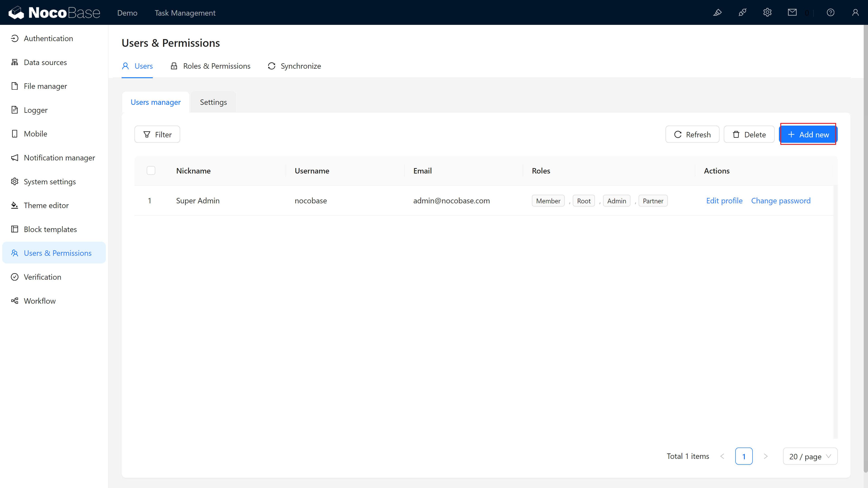Switch to the Settings tab
This screenshot has width=868, height=488.
click(x=213, y=102)
